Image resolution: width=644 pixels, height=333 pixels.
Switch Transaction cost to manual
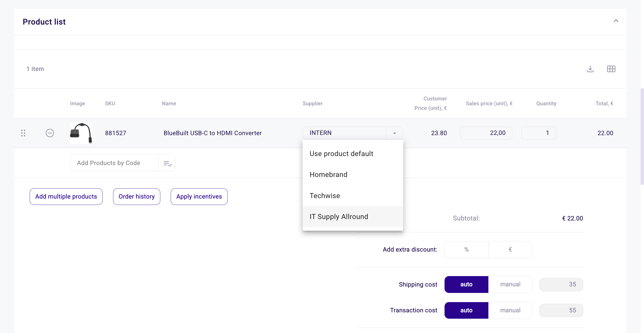pos(510,310)
